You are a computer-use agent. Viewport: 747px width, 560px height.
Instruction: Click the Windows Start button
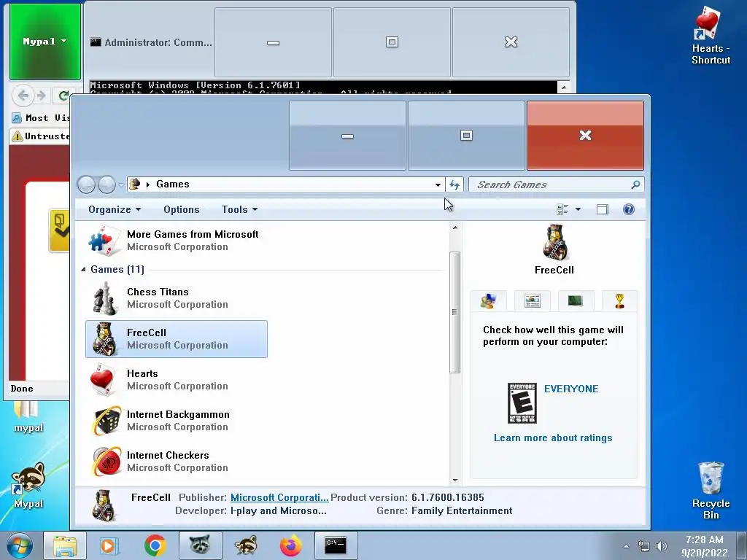[x=20, y=545]
